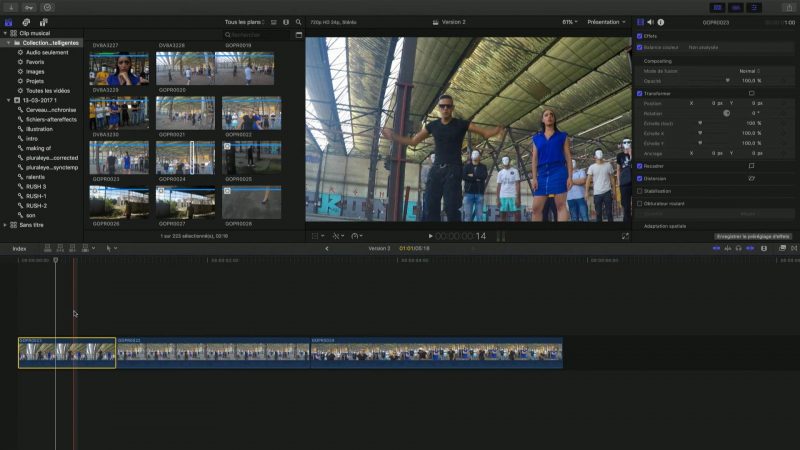Viewport: 800px width, 450px height.
Task: Open the Audio inspector speaker icon
Action: (x=651, y=22)
